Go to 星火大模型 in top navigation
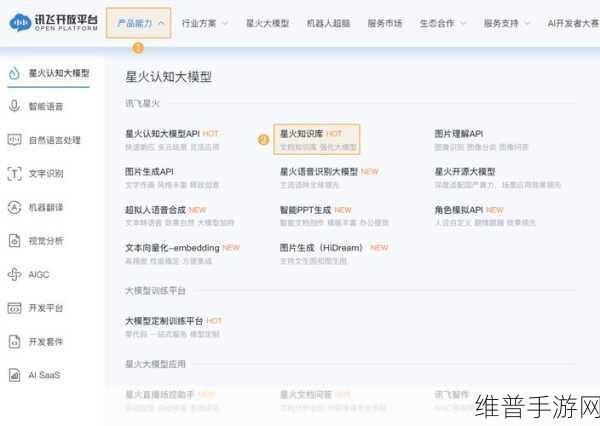The image size is (600, 426). 267,23
